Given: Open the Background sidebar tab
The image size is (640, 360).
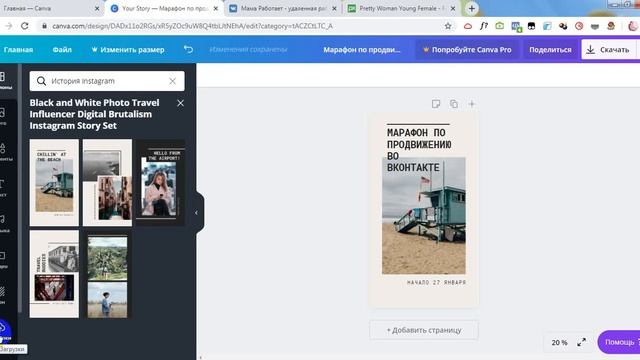Looking at the screenshot, I should pyautogui.click(x=4, y=296).
